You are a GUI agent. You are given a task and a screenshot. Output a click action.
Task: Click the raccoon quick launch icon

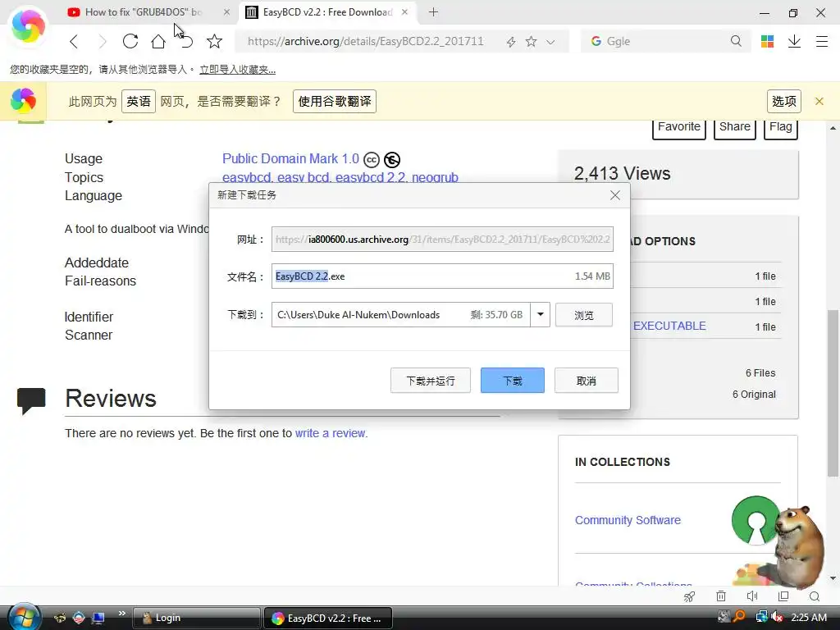click(59, 618)
